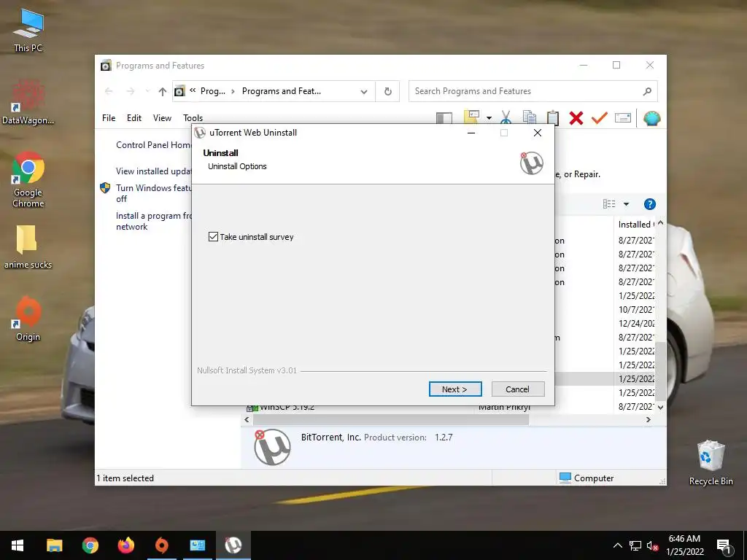
Task: Expand dropdown arrow next to folder options icon
Action: 489,117
